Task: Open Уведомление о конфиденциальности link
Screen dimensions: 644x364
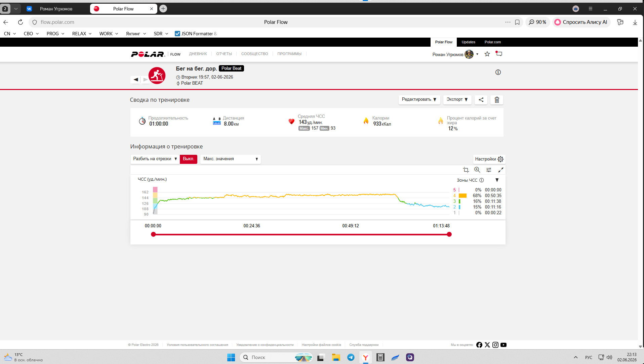Action: click(265, 345)
